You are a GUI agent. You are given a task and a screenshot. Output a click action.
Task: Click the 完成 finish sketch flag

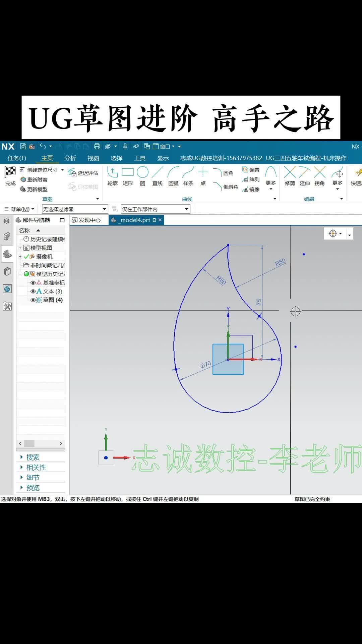tap(10, 176)
